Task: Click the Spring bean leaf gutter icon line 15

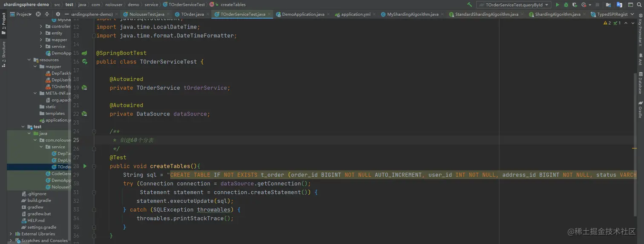Action: pyautogui.click(x=84, y=53)
